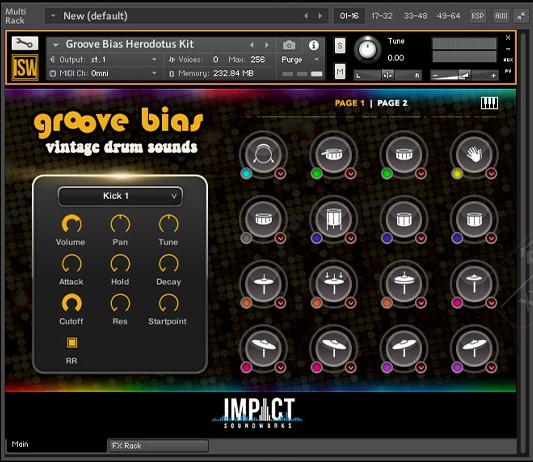Click the grey color dot under snare pad
The width and height of the screenshot is (533, 462).
246,238
